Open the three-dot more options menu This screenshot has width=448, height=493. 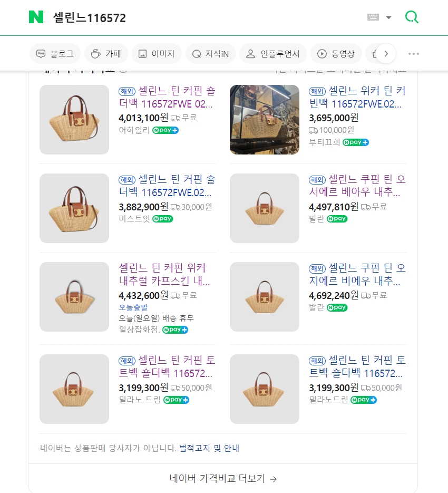click(414, 54)
